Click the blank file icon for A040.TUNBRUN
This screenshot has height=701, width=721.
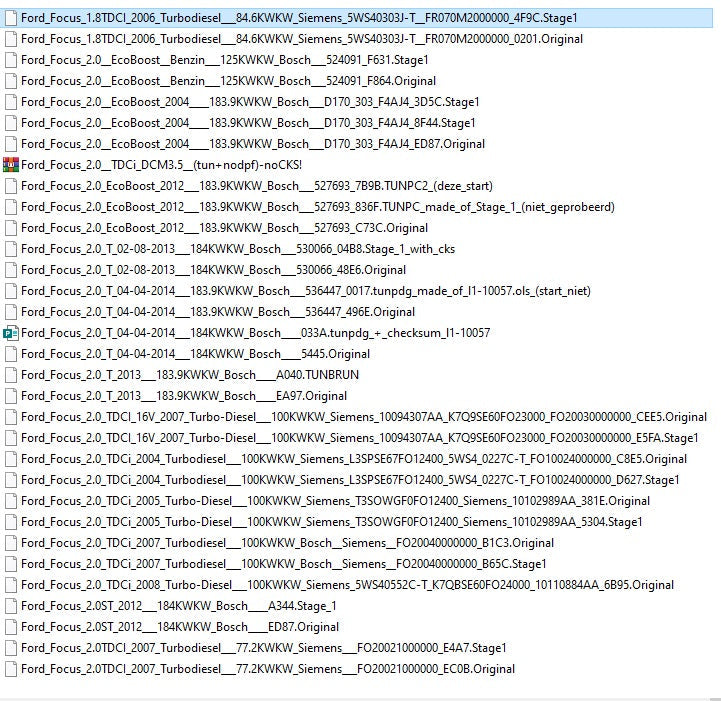click(x=11, y=375)
